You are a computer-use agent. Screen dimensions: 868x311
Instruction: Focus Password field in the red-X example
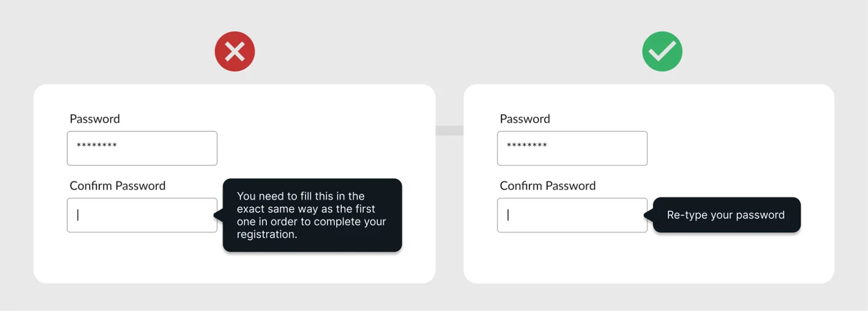(142, 148)
